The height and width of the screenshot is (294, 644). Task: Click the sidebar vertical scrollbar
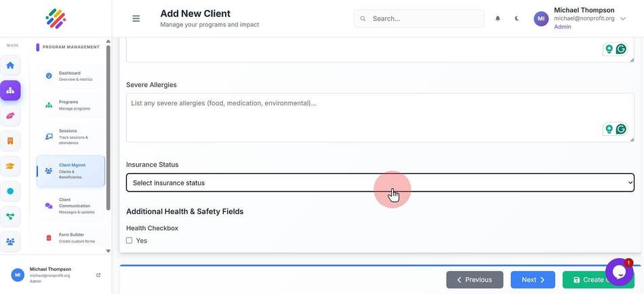[108, 128]
